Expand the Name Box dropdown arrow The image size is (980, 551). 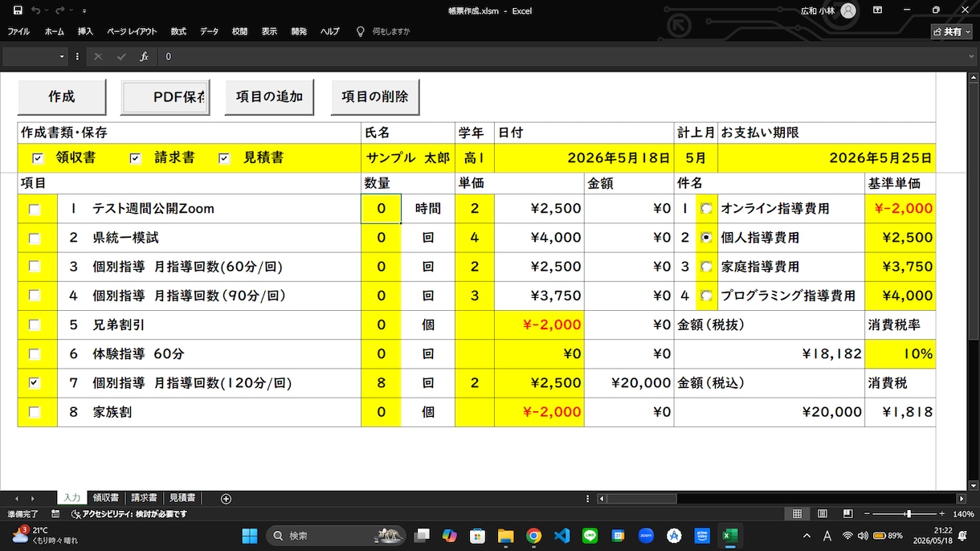tap(62, 57)
